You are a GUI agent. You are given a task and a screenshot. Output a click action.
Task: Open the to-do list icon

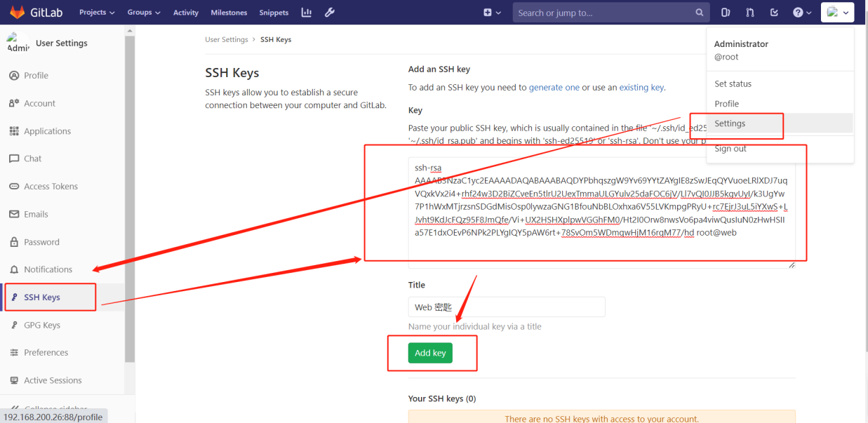[x=774, y=12]
